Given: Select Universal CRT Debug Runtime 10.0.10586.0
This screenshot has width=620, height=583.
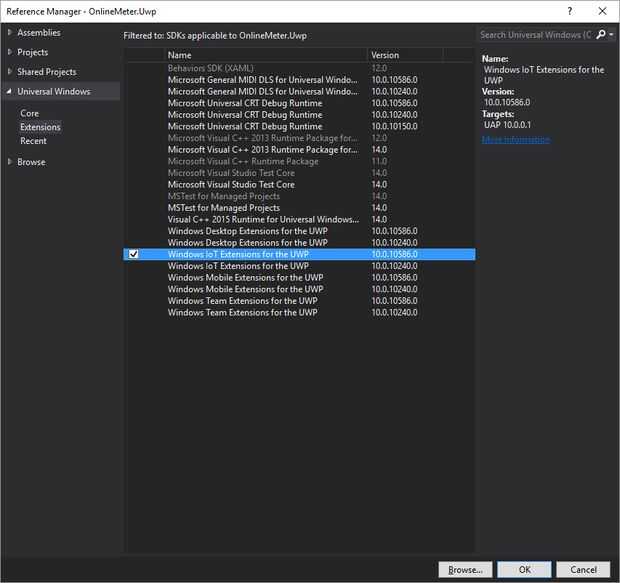Looking at the screenshot, I should 299,103.
